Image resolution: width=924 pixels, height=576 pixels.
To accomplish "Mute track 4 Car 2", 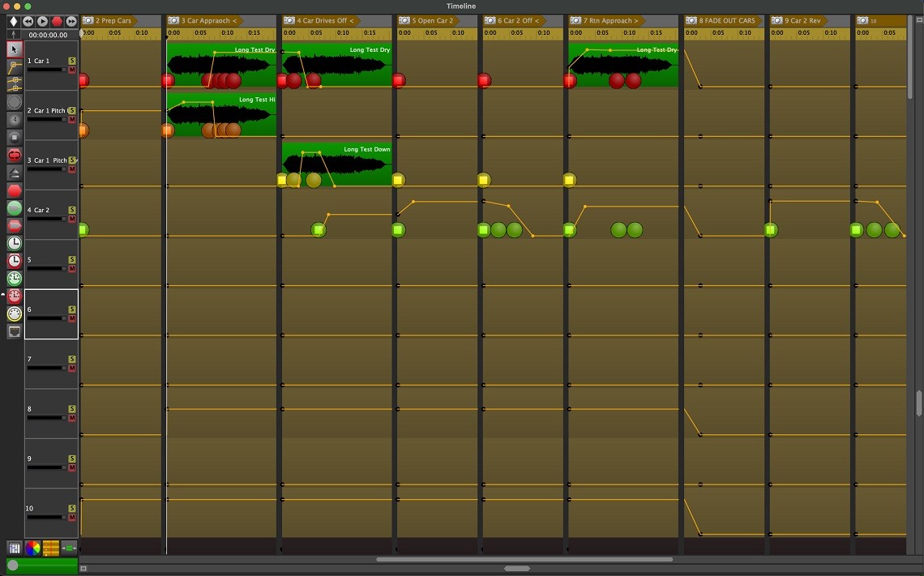I will click(x=72, y=219).
